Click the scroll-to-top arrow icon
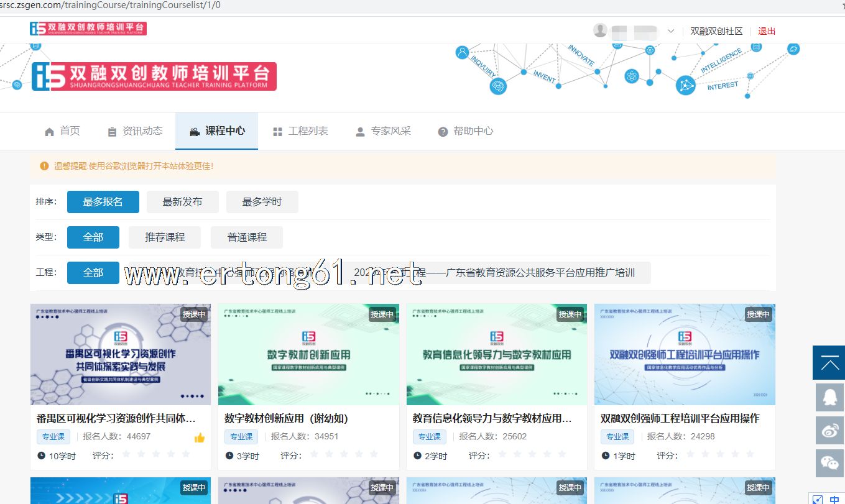Viewport: 845px width, 504px height. (x=829, y=363)
